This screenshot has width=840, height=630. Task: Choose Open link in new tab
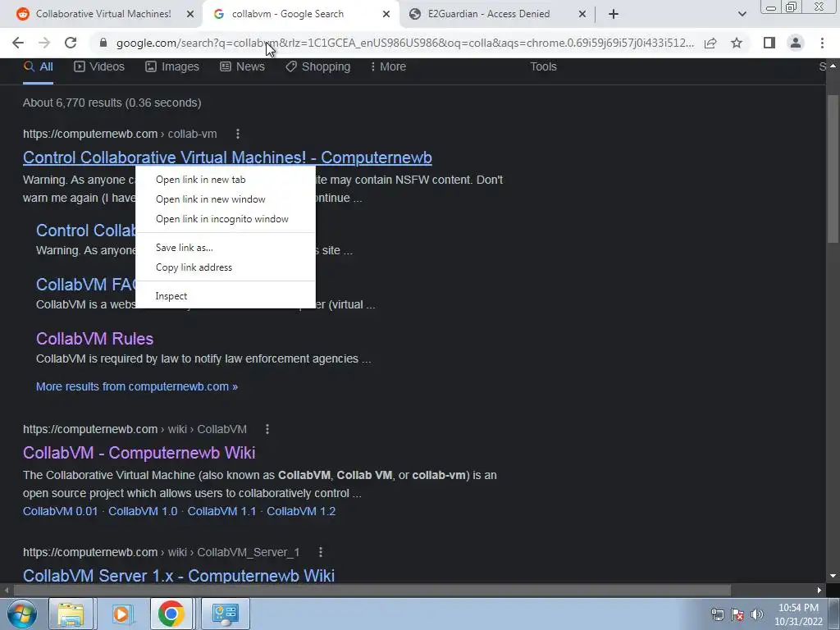(226, 180)
